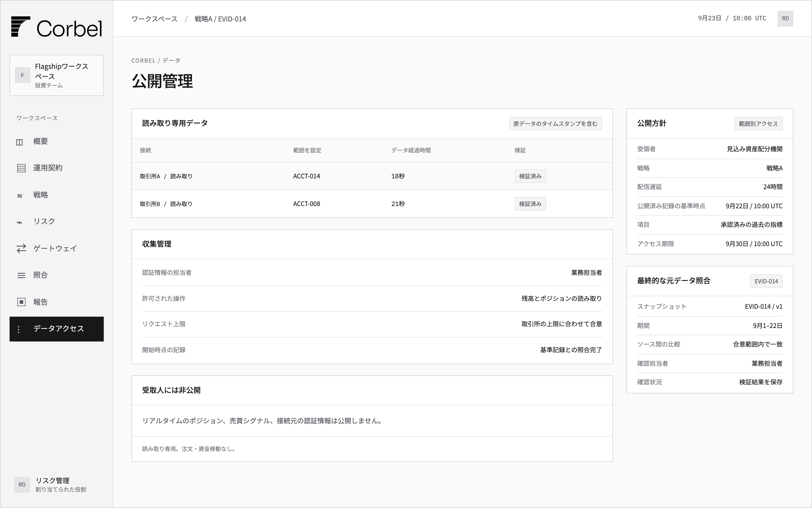
Task: Click the 照合 lines sidebar icon
Action: pyautogui.click(x=21, y=275)
